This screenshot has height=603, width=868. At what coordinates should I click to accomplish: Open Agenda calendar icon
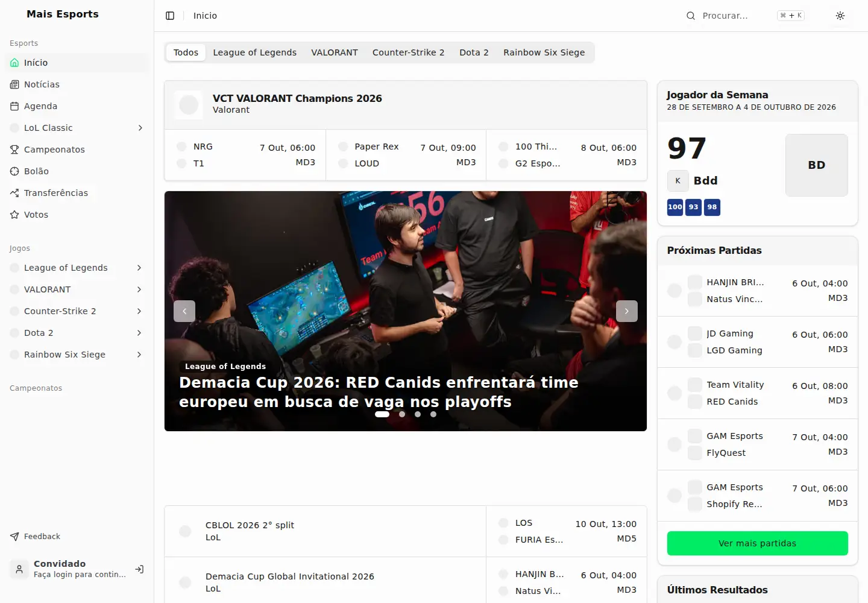pyautogui.click(x=14, y=106)
